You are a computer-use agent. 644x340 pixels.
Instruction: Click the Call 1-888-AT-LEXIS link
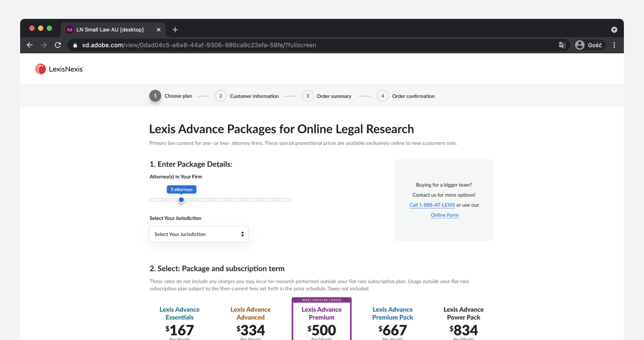point(432,205)
